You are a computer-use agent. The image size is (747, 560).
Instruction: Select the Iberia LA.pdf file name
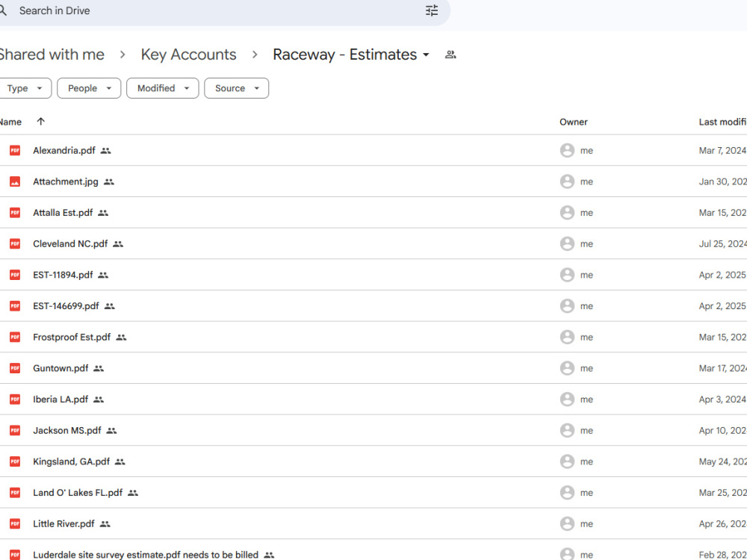point(61,399)
